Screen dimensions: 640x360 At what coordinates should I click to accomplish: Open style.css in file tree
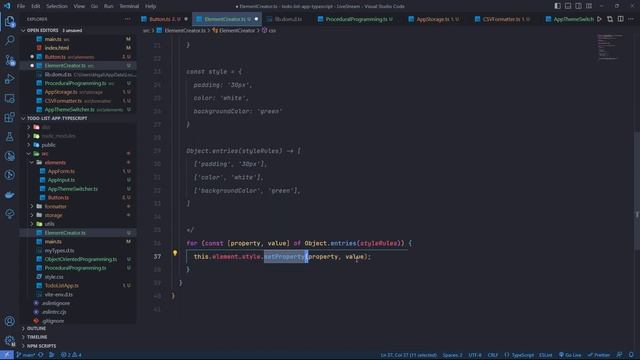pos(54,277)
